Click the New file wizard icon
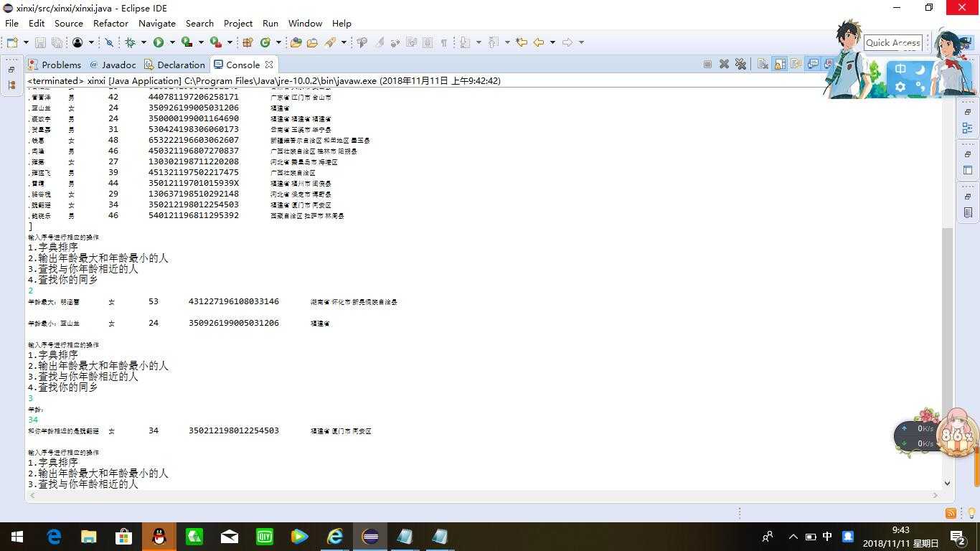Image resolution: width=980 pixels, height=551 pixels. click(x=12, y=42)
